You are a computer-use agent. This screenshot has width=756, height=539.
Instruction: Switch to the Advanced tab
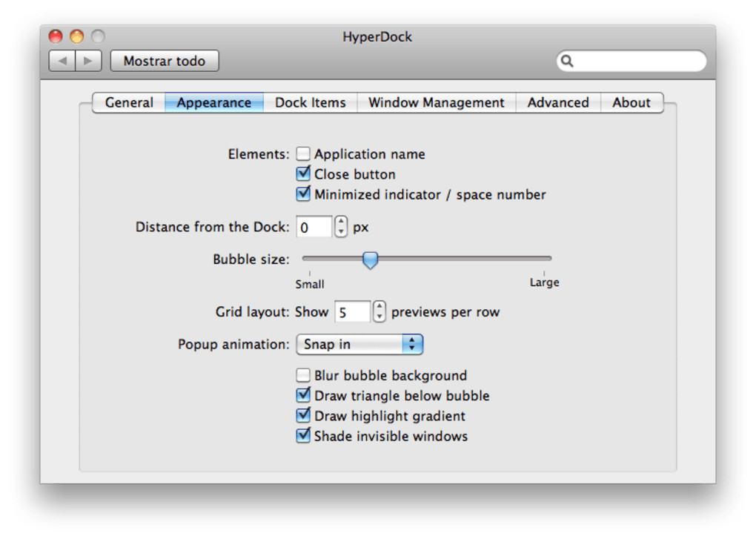(558, 103)
